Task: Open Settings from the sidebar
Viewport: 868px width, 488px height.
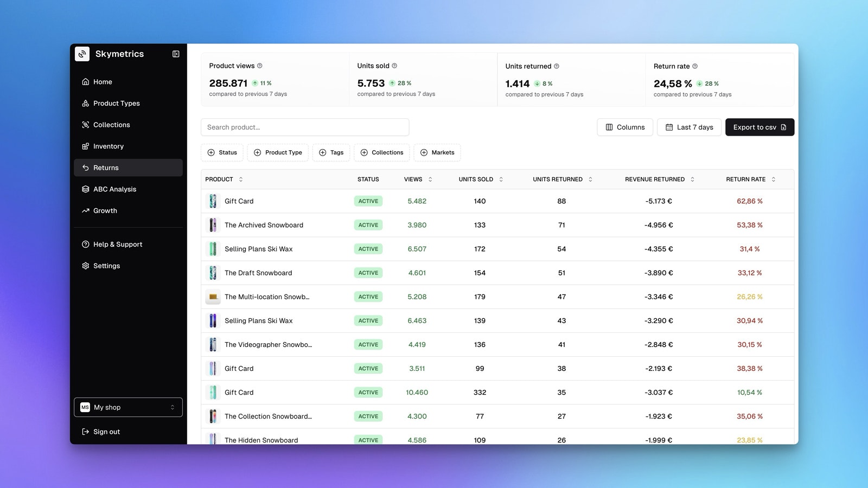Action: [128, 266]
